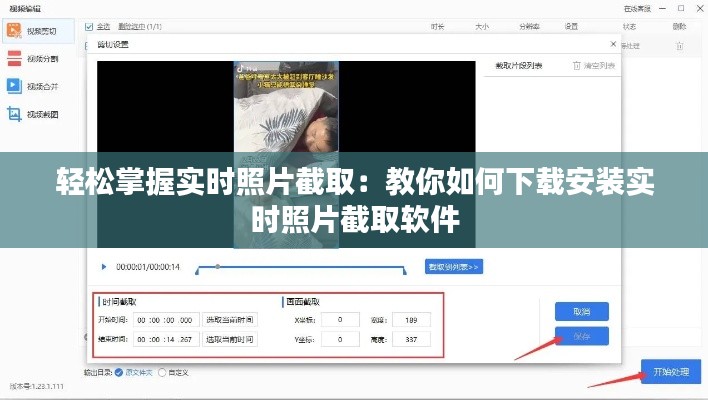This screenshot has height=400, width=708.
Task: Click the 高度 field showing 337
Action: coord(411,339)
